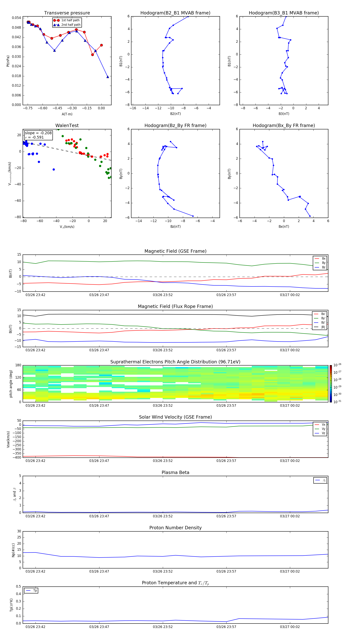Click the 'Bx(nT)' x-axis label
351x644 pixels.
pyautogui.click(x=284, y=227)
